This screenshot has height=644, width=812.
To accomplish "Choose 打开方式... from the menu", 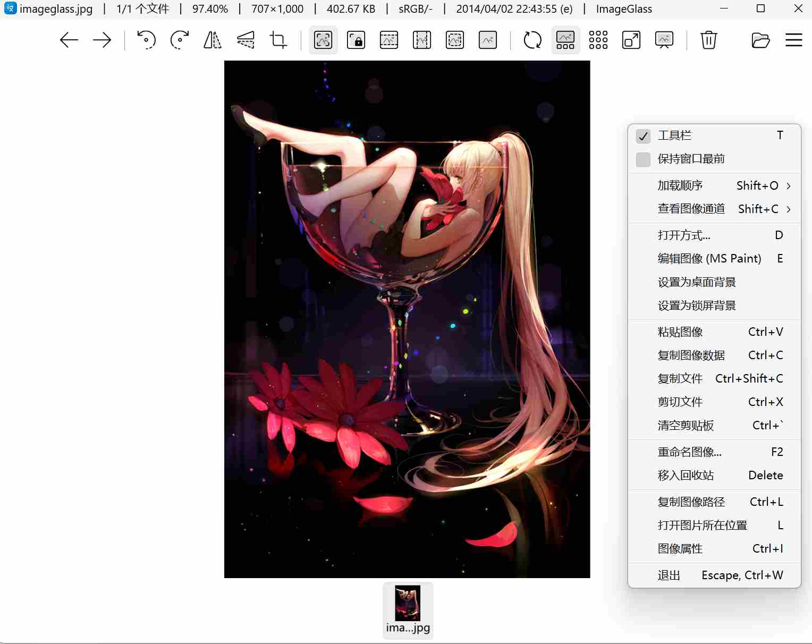I will pyautogui.click(x=714, y=235).
